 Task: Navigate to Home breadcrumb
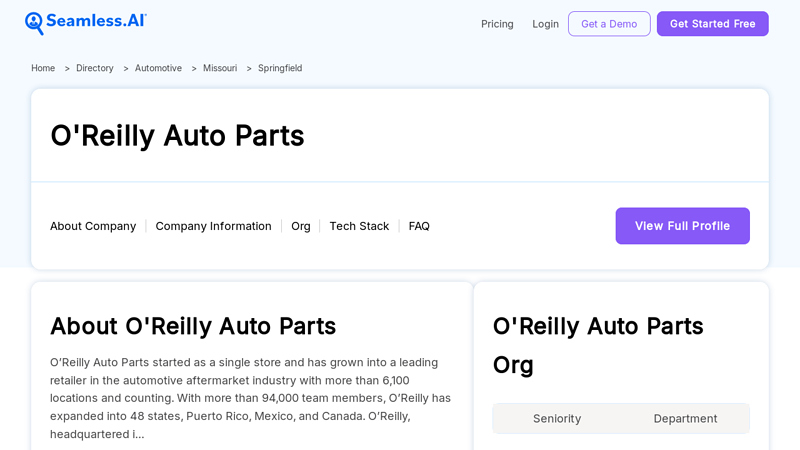click(x=43, y=68)
